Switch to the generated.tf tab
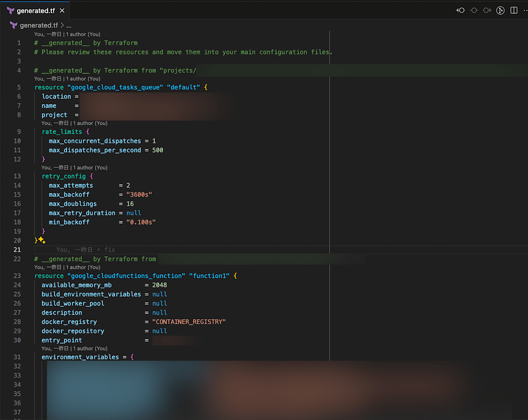The width and height of the screenshot is (528, 420). tap(36, 11)
